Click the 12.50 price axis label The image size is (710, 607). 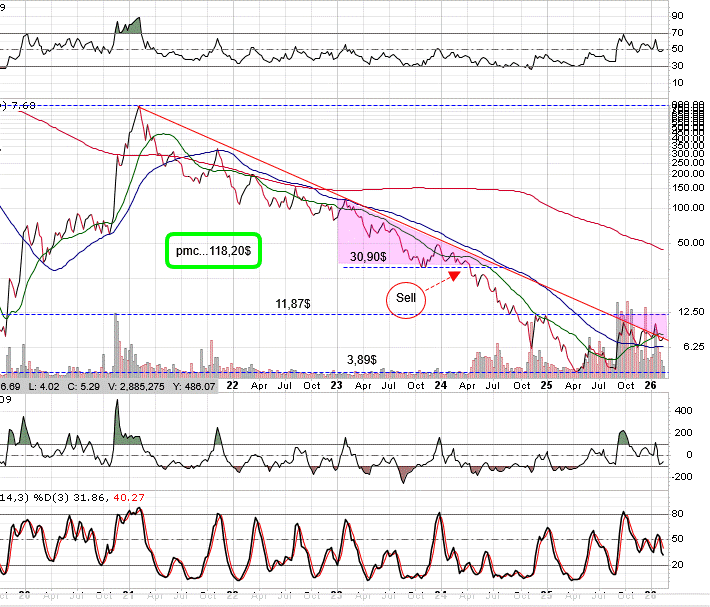pyautogui.click(x=687, y=313)
